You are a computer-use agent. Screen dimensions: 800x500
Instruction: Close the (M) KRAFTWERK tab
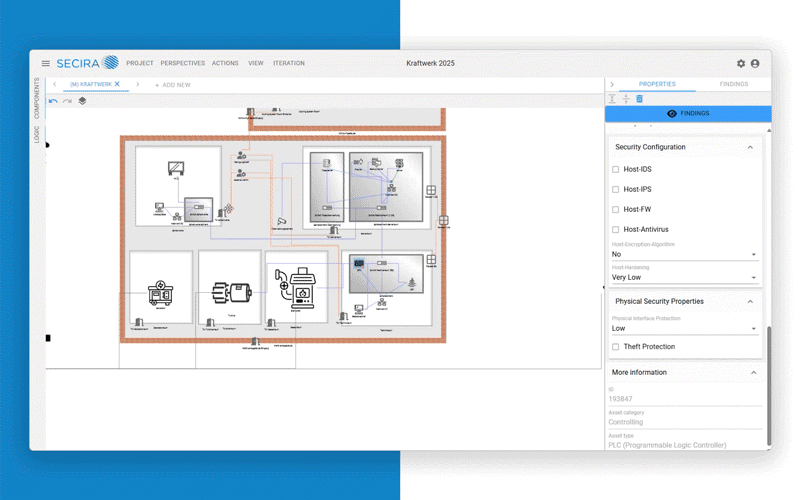[117, 84]
